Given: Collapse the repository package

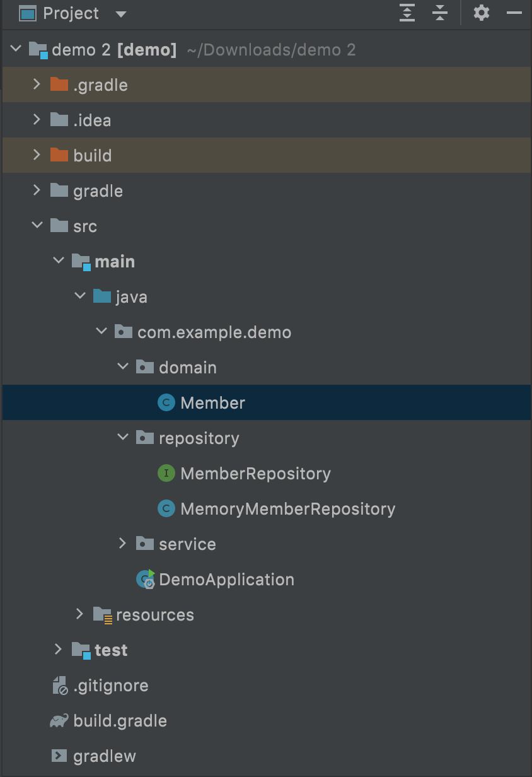Looking at the screenshot, I should (123, 438).
